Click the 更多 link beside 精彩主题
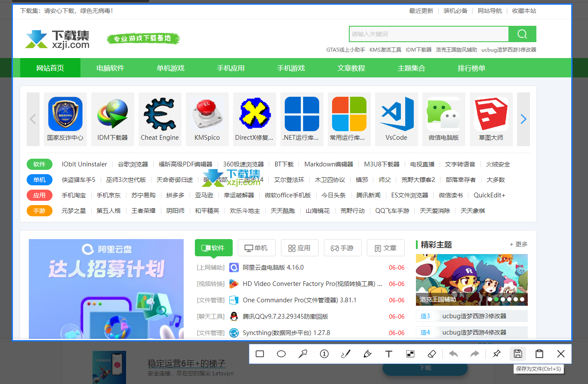The image size is (588, 384). pos(519,244)
